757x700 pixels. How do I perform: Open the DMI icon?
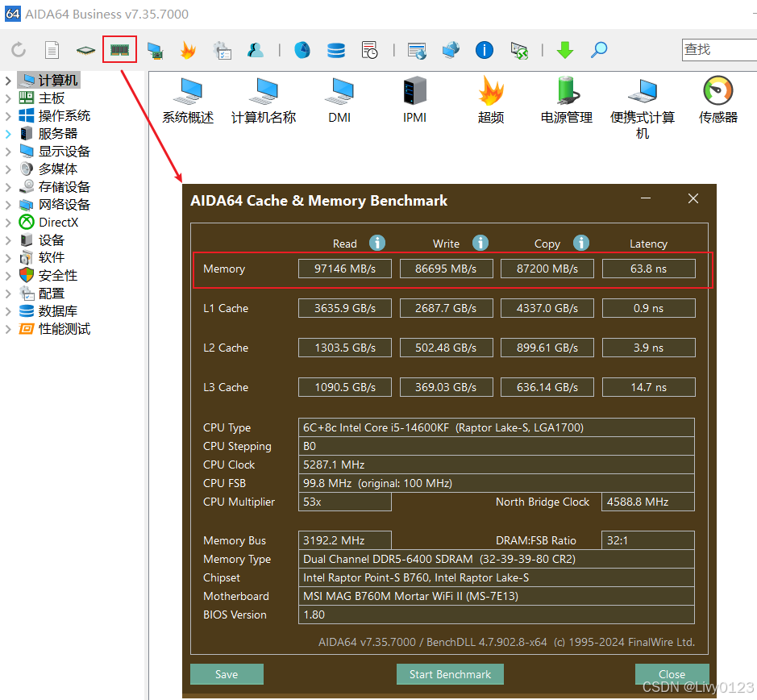click(339, 101)
